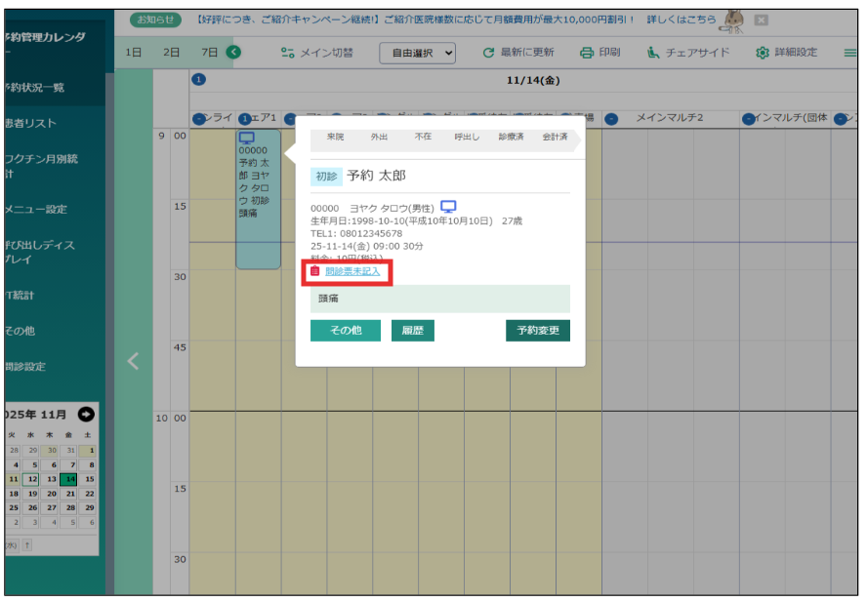Open 患者リスト in the sidebar
Viewport: 868px width, 602px height.
[31, 124]
